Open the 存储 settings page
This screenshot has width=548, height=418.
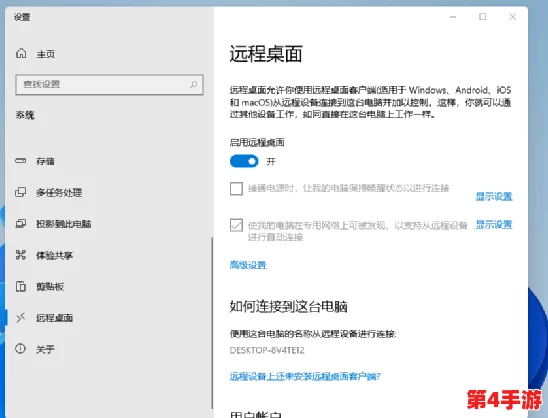45,161
